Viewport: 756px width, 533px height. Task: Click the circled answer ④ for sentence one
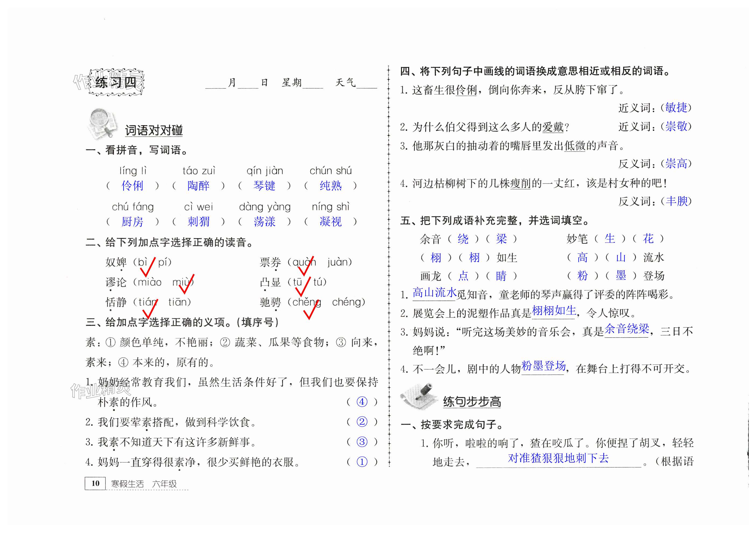pyautogui.click(x=362, y=402)
